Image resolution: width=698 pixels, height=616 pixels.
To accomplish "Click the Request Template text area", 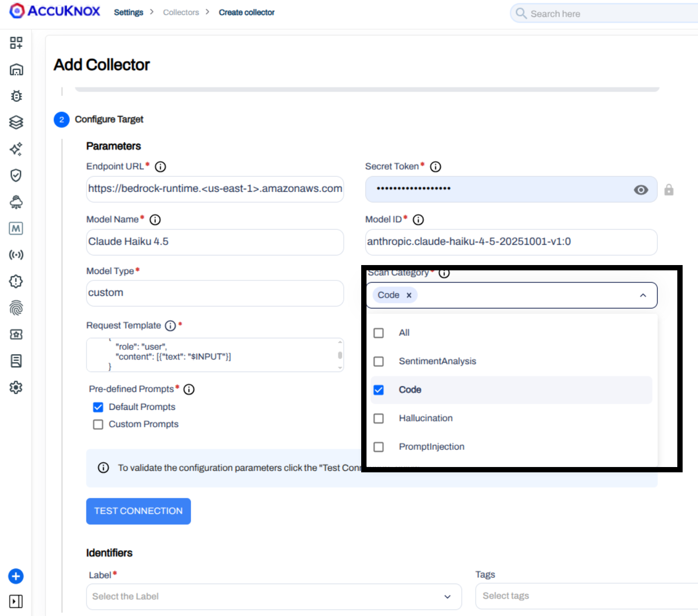I will 215,355.
